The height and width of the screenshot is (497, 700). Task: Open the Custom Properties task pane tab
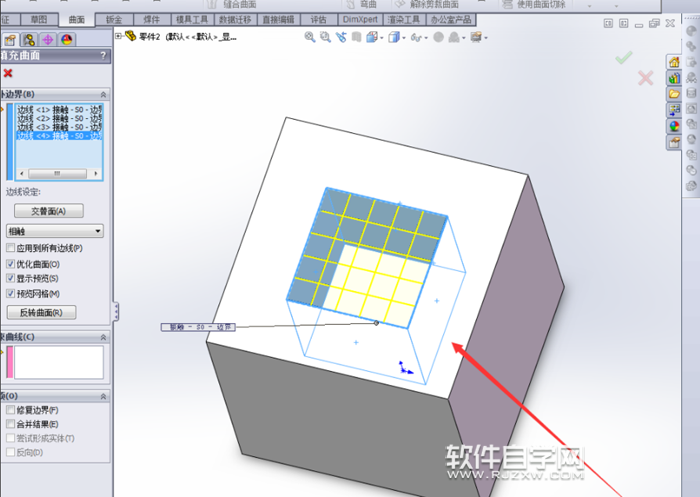click(674, 142)
